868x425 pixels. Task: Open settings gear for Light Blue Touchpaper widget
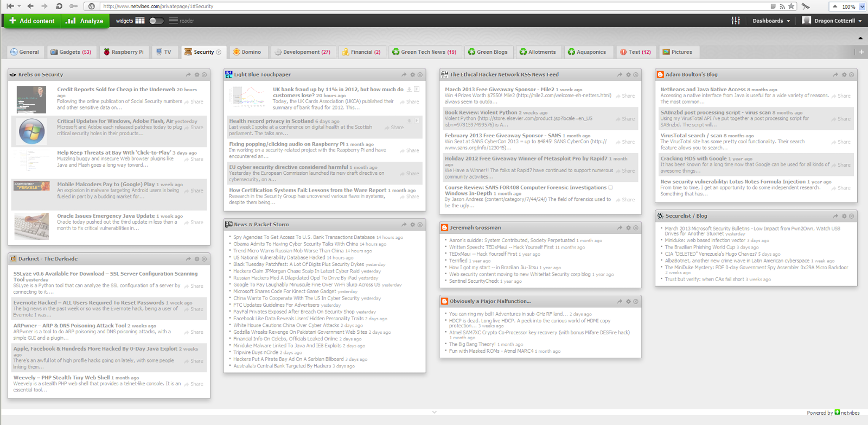412,75
